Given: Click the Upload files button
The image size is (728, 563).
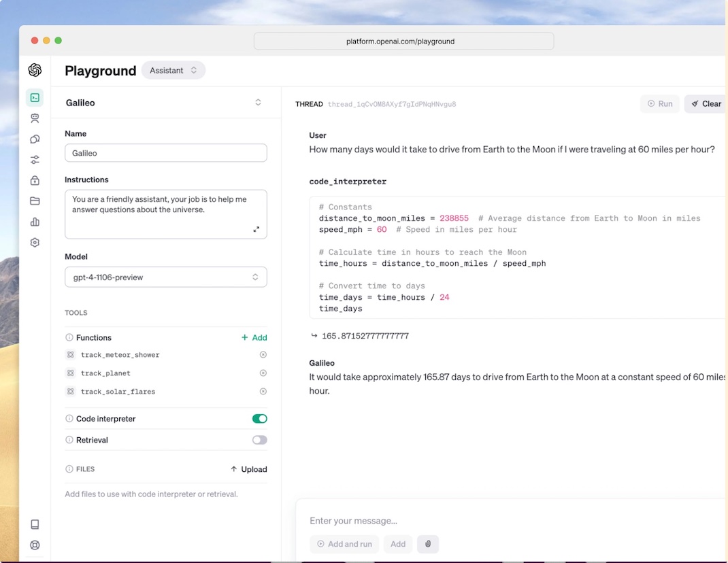Looking at the screenshot, I should (x=249, y=469).
